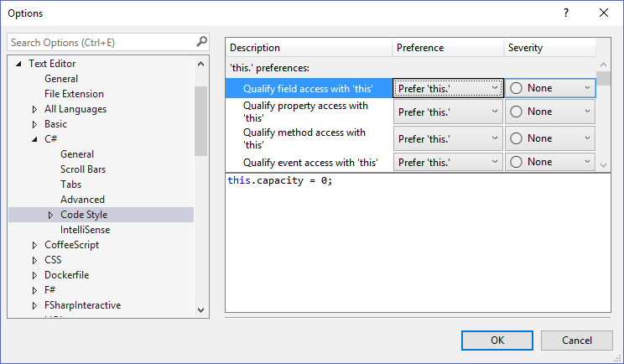Open the Advanced C# settings page
This screenshot has height=364, width=624.
coord(82,200)
